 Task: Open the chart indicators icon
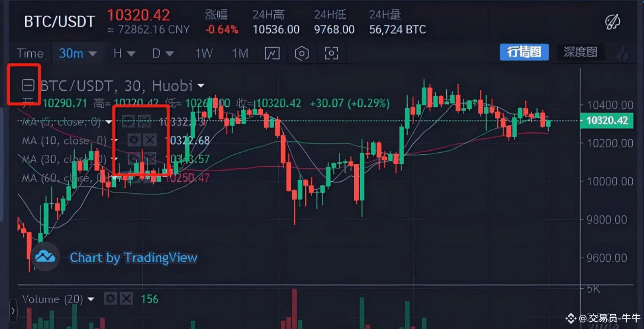click(272, 53)
